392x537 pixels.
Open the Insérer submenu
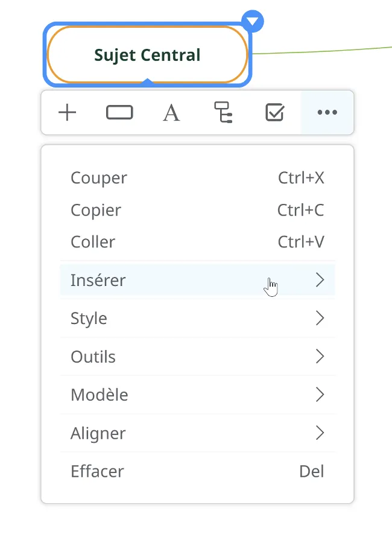(x=197, y=280)
